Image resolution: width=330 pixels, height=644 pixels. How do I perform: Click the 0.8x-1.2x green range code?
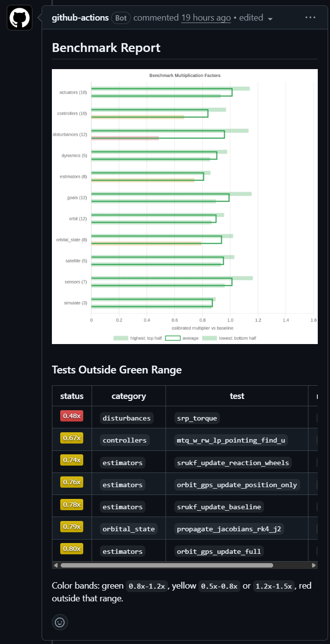[x=147, y=586]
